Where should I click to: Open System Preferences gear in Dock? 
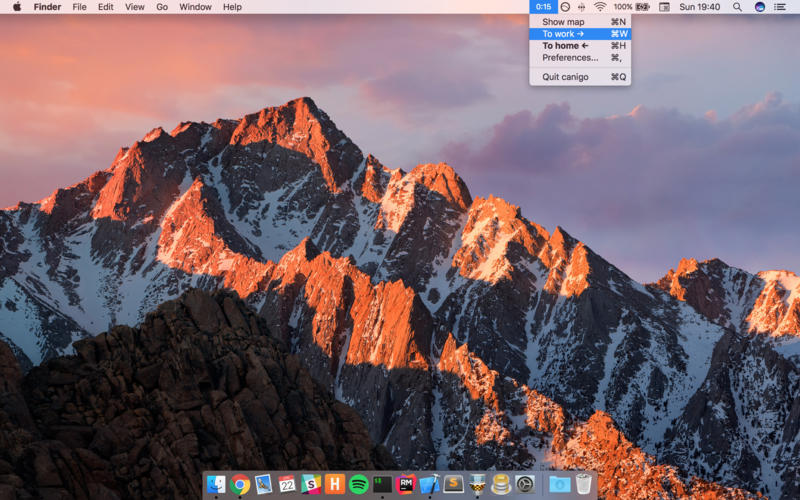[x=525, y=484]
